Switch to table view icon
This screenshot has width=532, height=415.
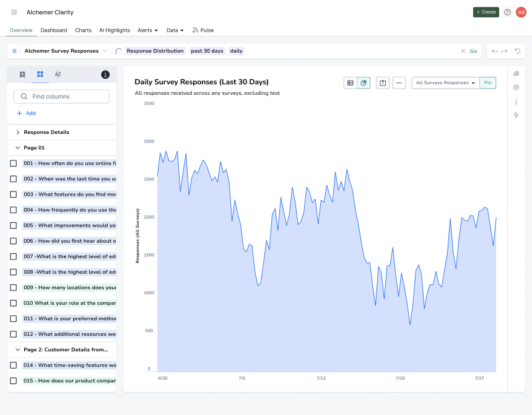[351, 83]
